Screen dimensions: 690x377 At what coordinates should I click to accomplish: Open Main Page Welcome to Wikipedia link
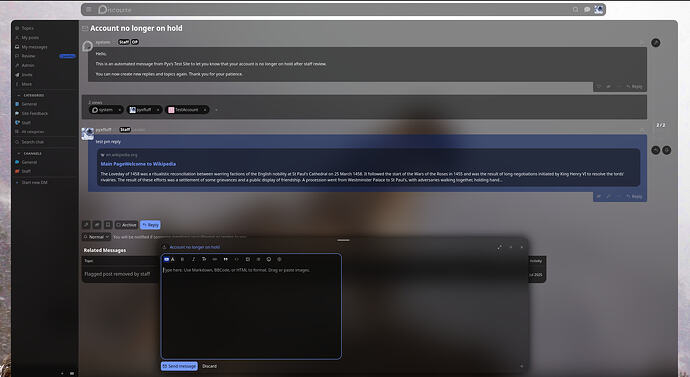tap(138, 164)
